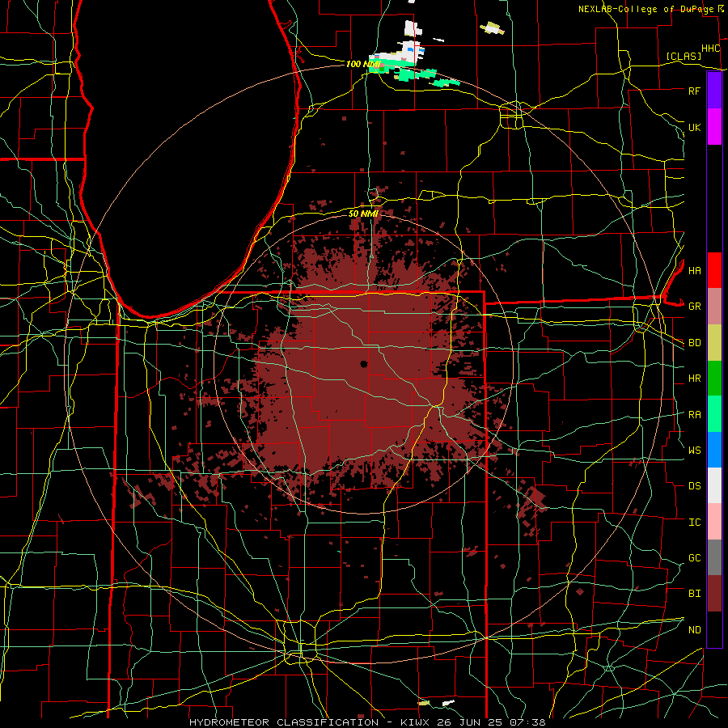Click the WS legend label
The width and height of the screenshot is (728, 728).
(694, 451)
